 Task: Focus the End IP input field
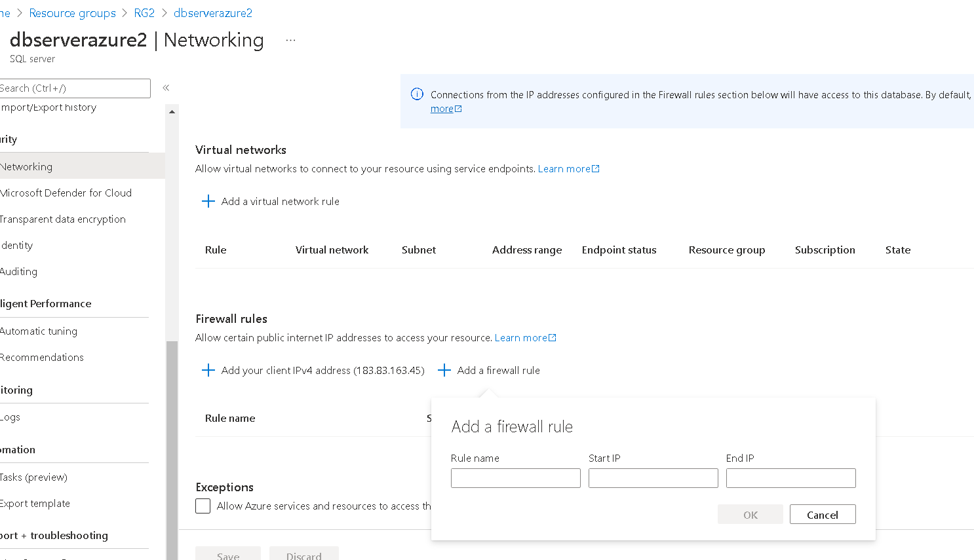coord(791,478)
